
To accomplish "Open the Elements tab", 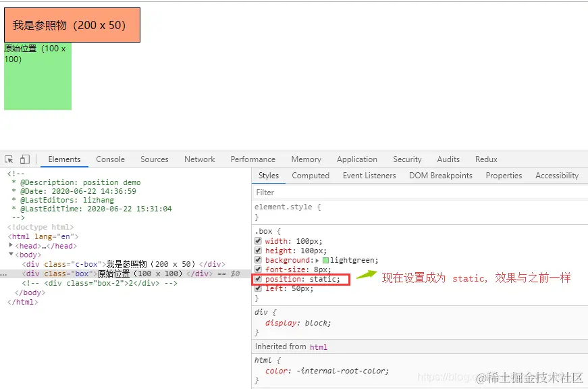I will (x=64, y=159).
